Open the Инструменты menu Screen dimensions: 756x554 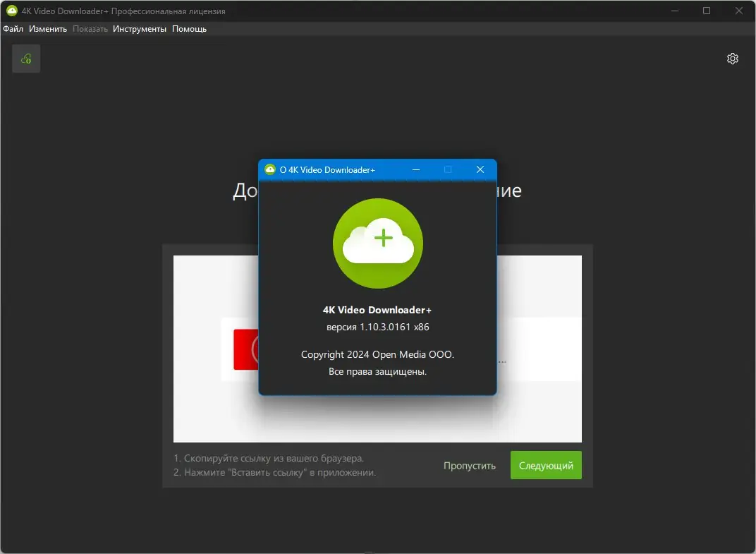[140, 29]
